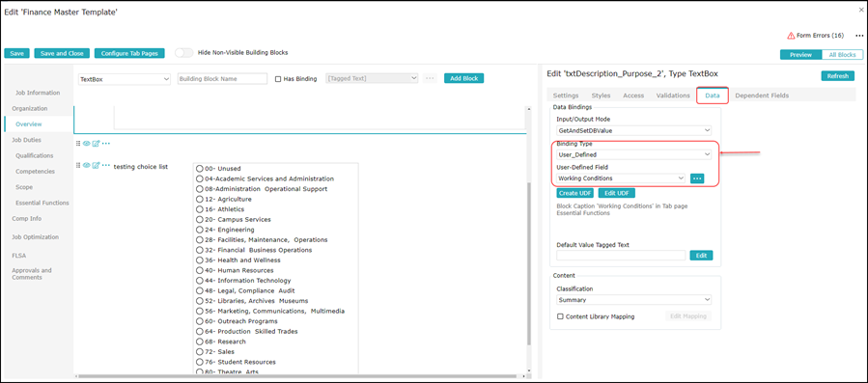Select 40- Human Resources radio option
868x383 pixels.
point(200,271)
